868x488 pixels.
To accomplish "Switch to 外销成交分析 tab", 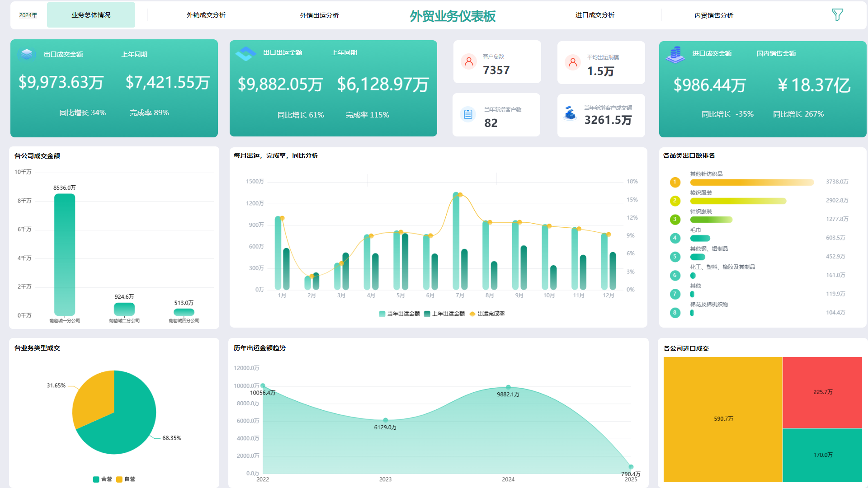I will point(206,15).
